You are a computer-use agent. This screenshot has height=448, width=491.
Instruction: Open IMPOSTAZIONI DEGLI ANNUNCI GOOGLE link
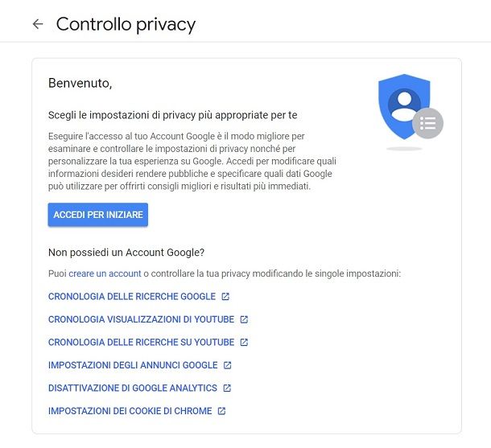tap(133, 365)
